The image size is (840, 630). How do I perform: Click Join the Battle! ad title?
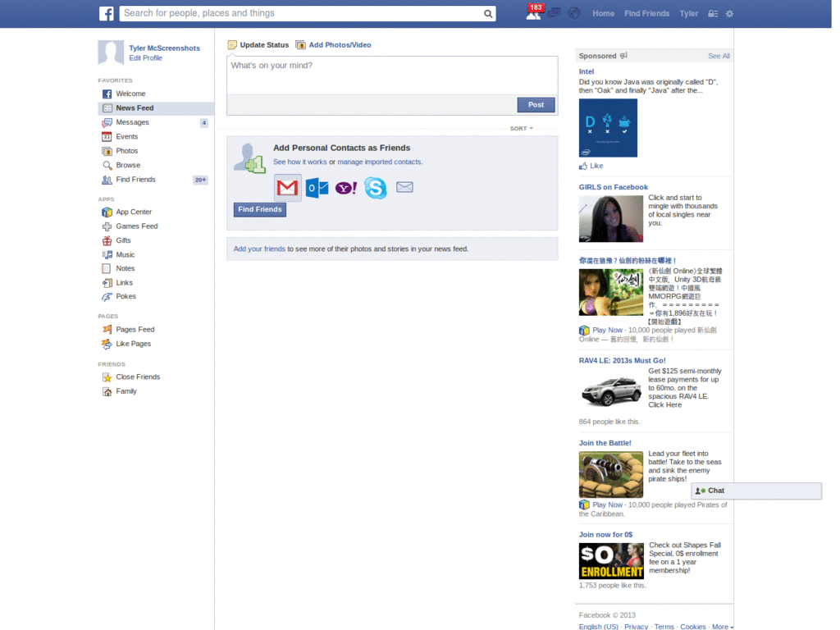605,443
